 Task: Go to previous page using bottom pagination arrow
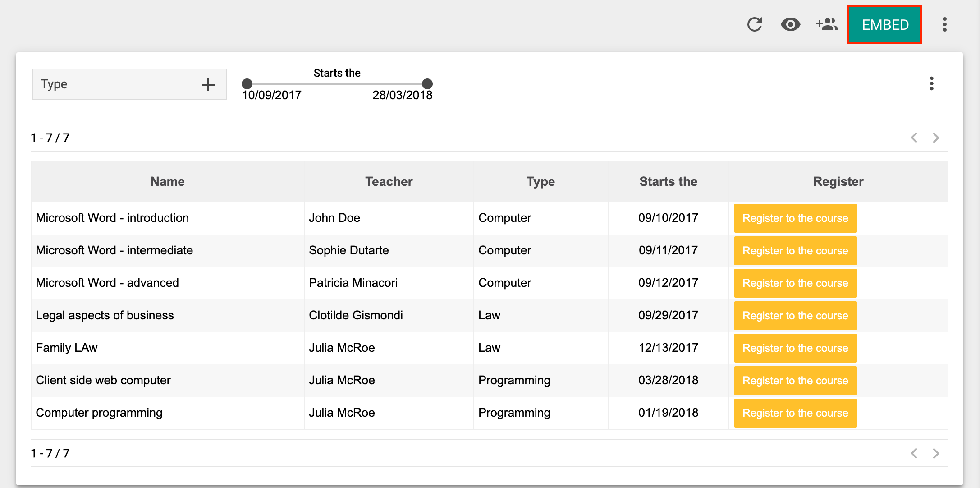click(914, 453)
